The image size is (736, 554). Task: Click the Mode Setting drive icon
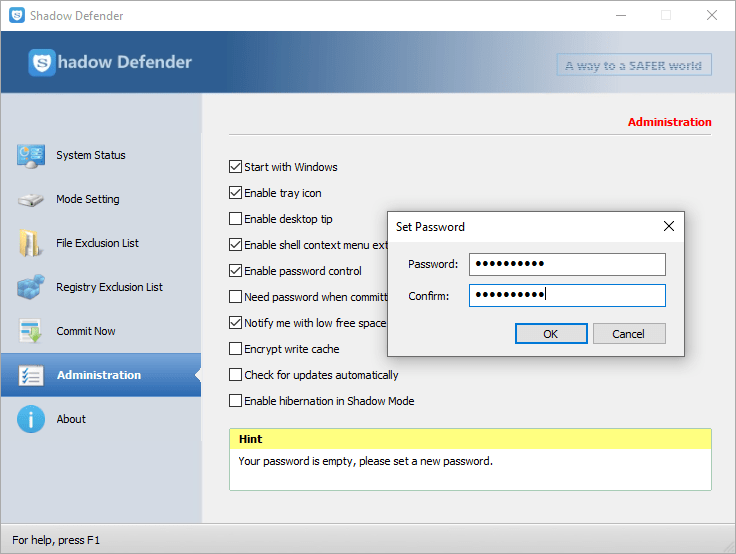(31, 200)
